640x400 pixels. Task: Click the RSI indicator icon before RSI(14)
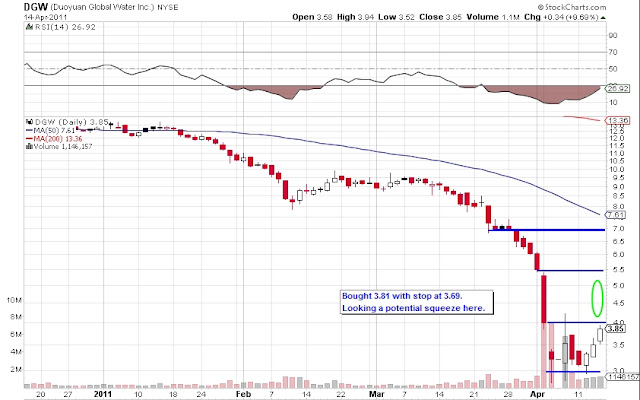(29, 27)
